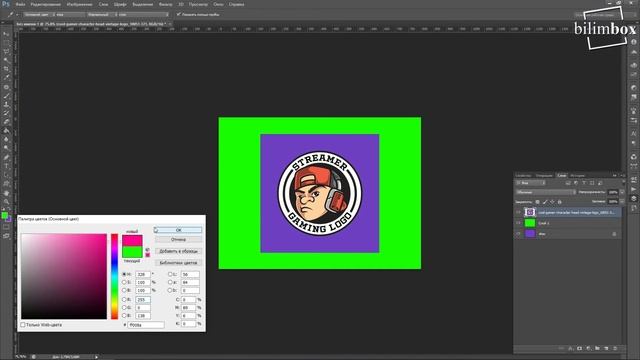Add a layer mask via bottom icon
Viewport: 640px width, 360px height.
(579, 348)
